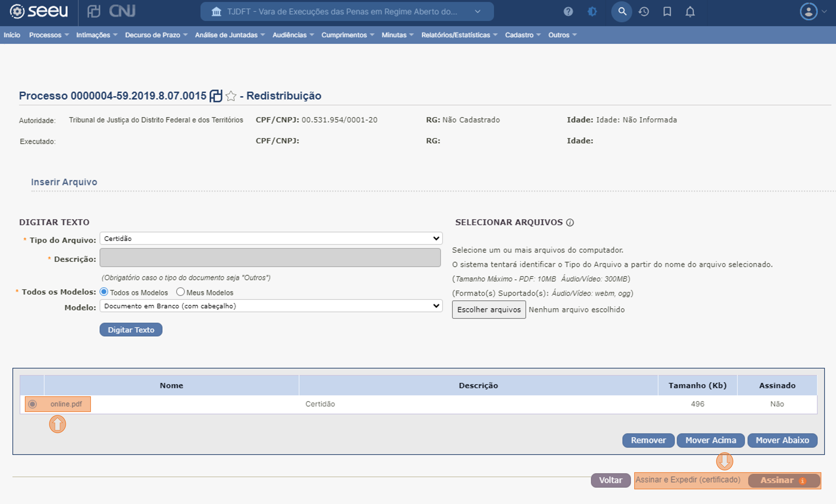
Task: Click info icon next to Selecionar Arquivos
Action: [570, 222]
